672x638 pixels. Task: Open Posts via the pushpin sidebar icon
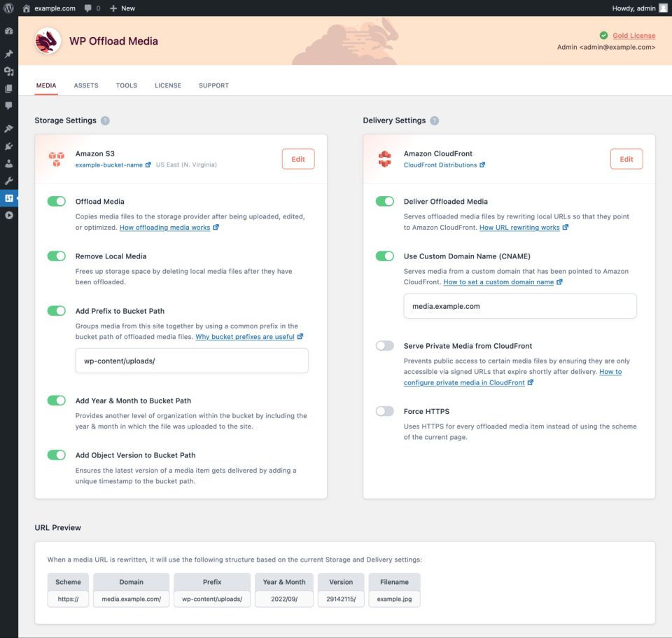(x=8, y=54)
